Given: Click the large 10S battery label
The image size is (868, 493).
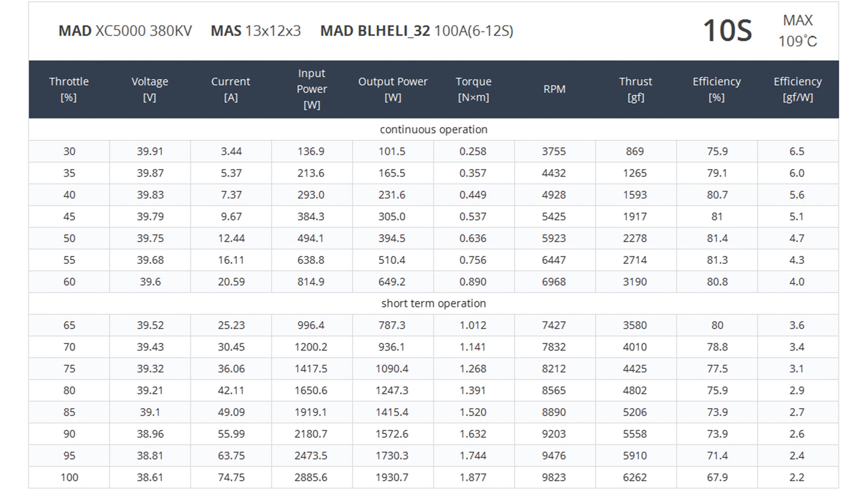Looking at the screenshot, I should click(x=727, y=31).
